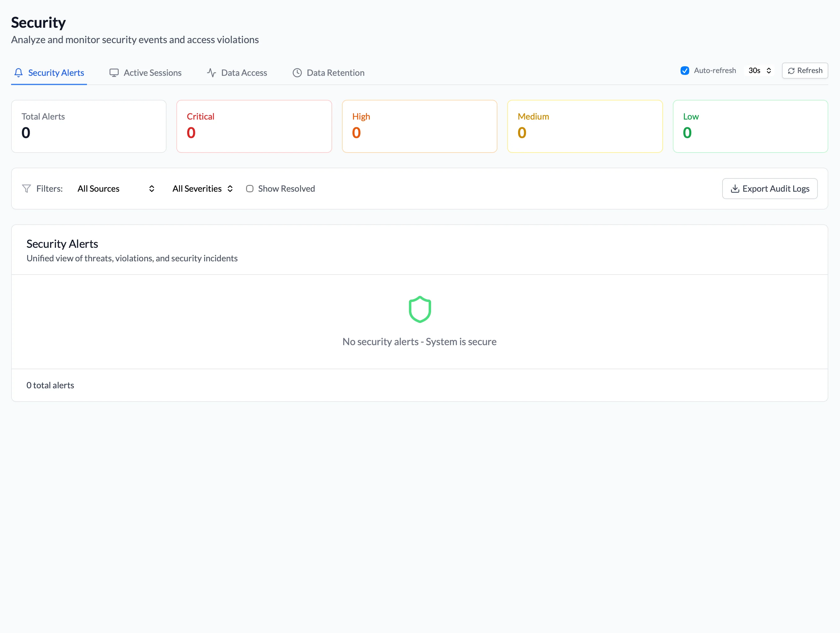Viewport: 840px width, 633px height.
Task: Disable the Auto-refresh checkbox
Action: 685,71
